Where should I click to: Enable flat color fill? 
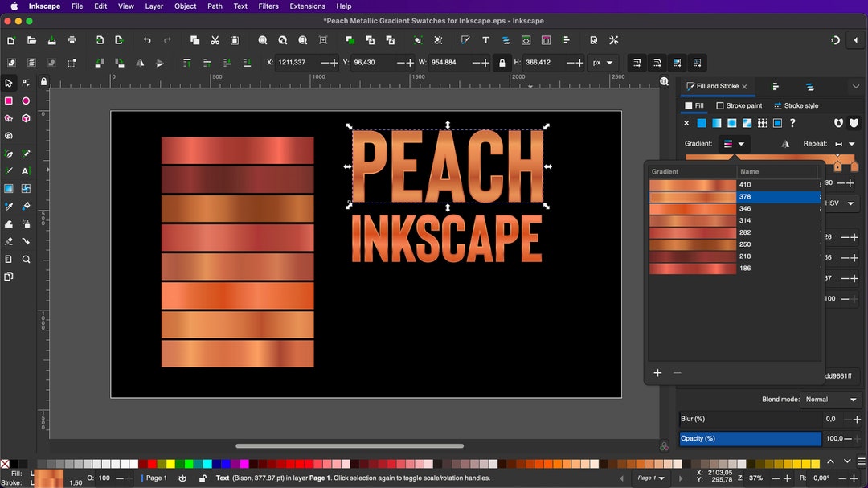click(702, 123)
